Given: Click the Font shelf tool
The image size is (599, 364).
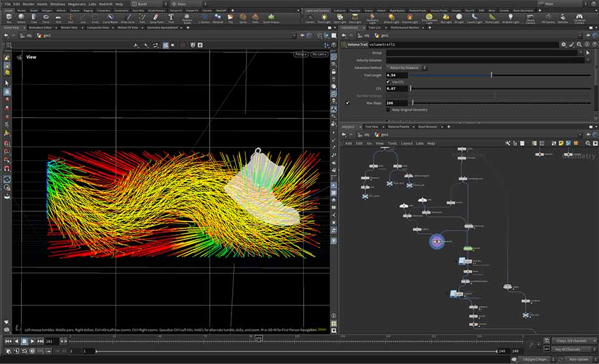Looking at the screenshot, I should point(171,18).
